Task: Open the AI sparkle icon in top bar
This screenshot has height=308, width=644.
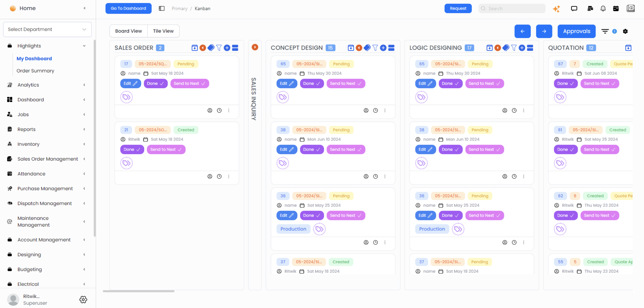Action: (x=557, y=9)
